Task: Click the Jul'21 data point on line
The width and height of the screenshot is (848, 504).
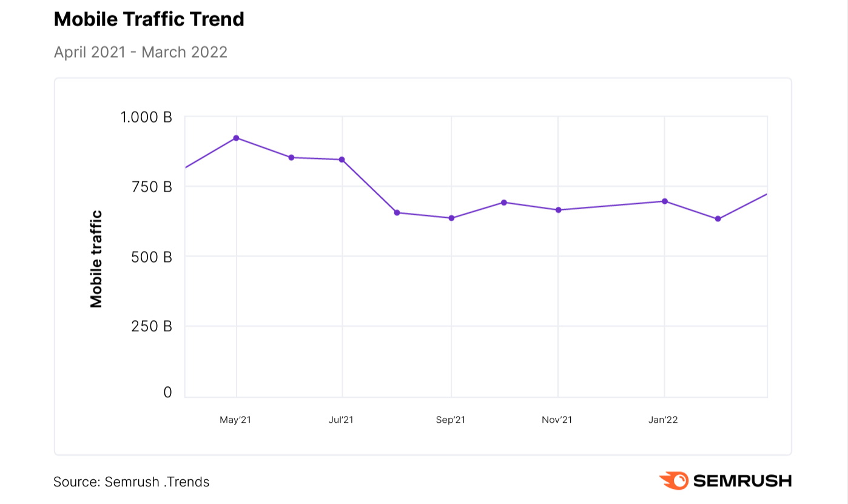Action: point(342,160)
